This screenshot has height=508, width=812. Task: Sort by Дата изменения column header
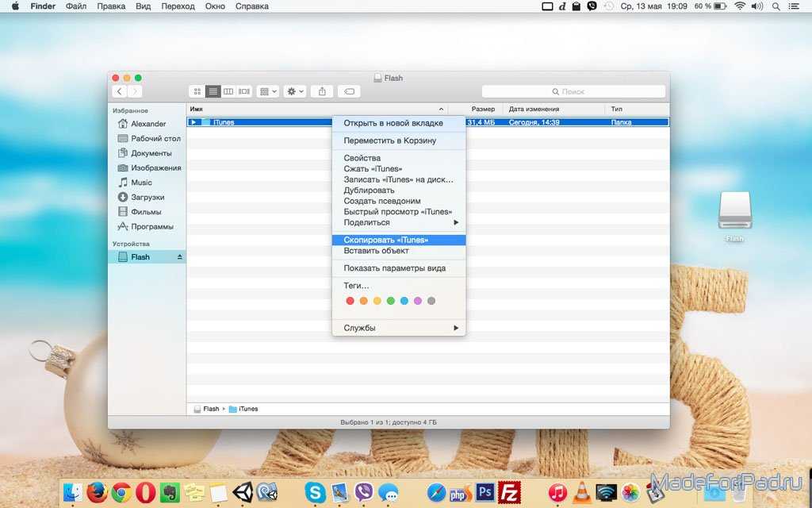tap(554, 110)
